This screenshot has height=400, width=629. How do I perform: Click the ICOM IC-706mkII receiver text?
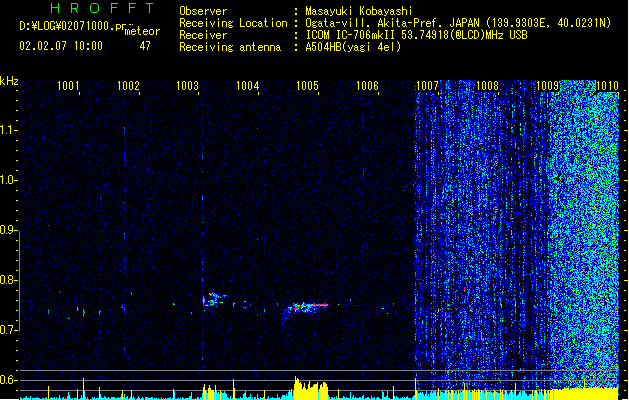point(351,35)
